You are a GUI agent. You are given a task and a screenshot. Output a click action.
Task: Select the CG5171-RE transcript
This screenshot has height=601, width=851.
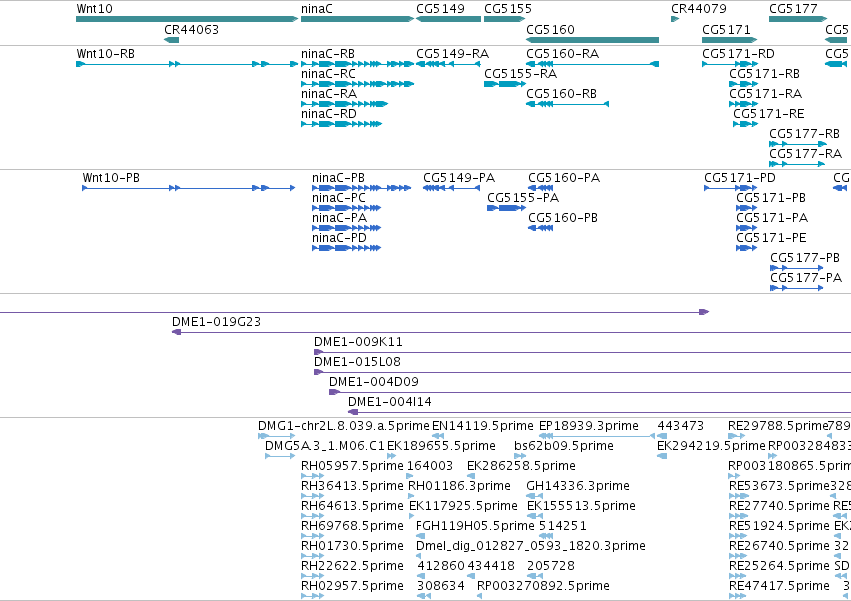746,124
